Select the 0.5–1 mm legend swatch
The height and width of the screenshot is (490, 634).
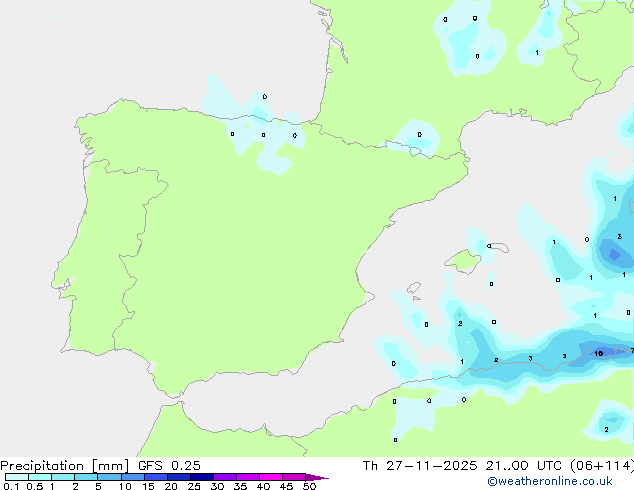[x=40, y=477]
